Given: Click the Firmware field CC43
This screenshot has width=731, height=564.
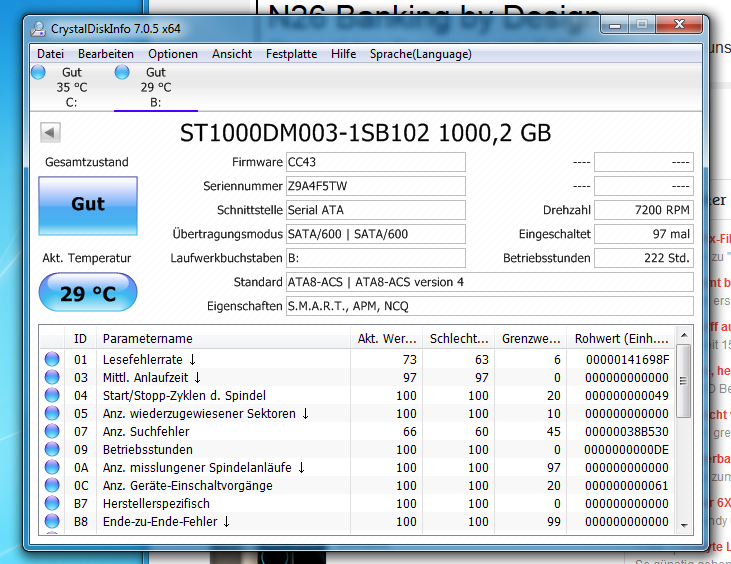Looking at the screenshot, I should coord(376,162).
